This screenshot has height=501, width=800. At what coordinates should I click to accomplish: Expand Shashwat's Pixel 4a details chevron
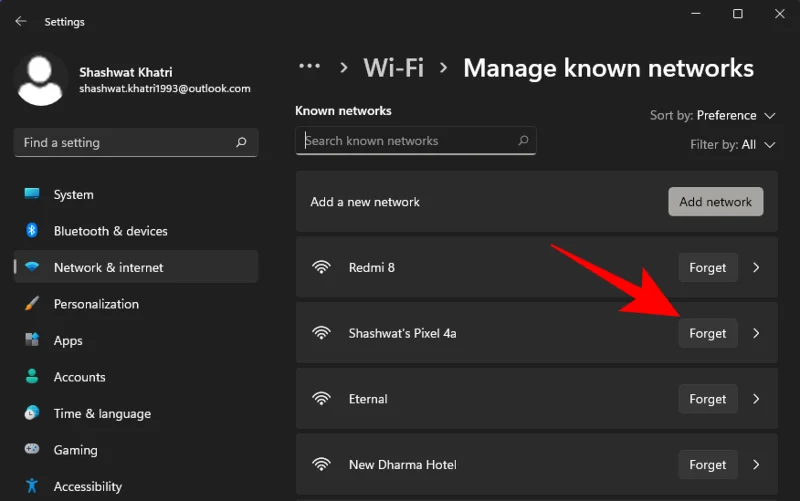(756, 333)
